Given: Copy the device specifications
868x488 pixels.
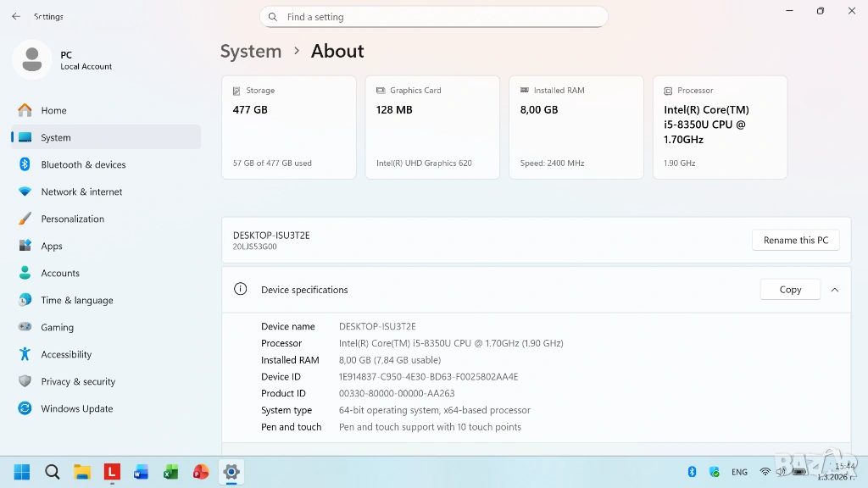Looking at the screenshot, I should click(x=790, y=290).
